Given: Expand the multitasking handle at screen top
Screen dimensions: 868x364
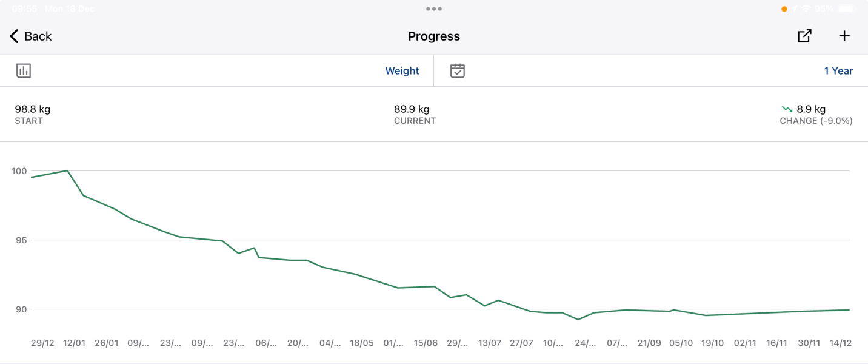Looking at the screenshot, I should point(434,8).
